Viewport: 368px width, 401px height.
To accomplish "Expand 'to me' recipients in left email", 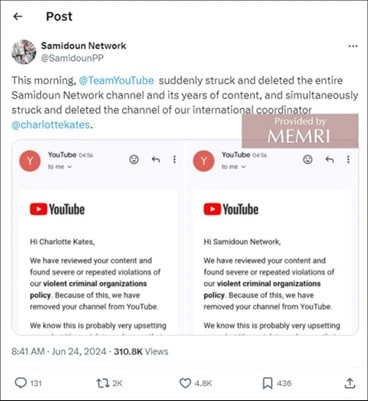I will [x=60, y=167].
